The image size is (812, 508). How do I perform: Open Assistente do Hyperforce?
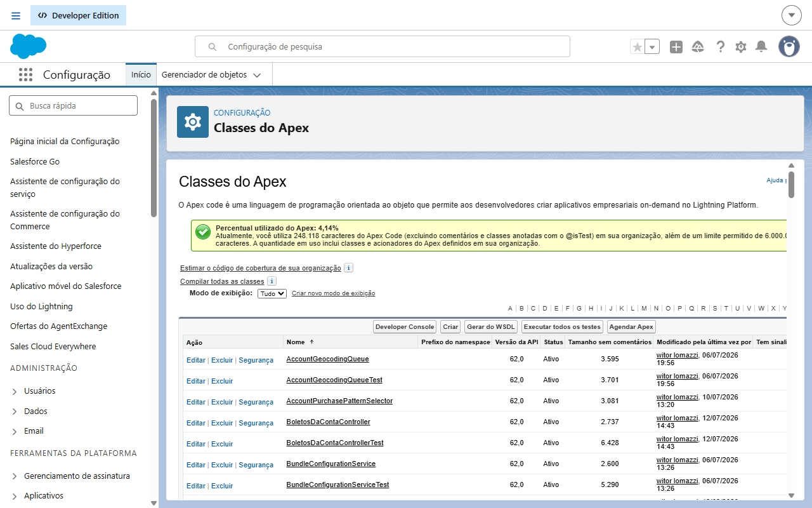pyautogui.click(x=56, y=246)
